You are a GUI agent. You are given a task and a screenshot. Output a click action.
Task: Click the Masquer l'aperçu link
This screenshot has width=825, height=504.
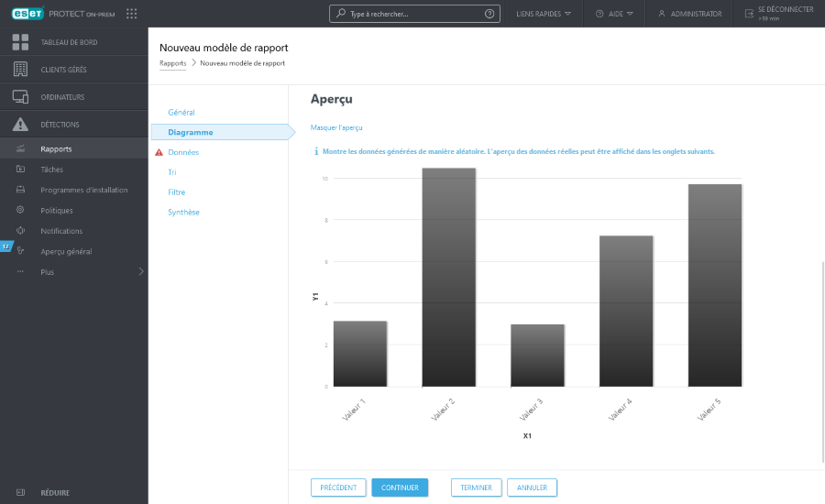(336, 127)
